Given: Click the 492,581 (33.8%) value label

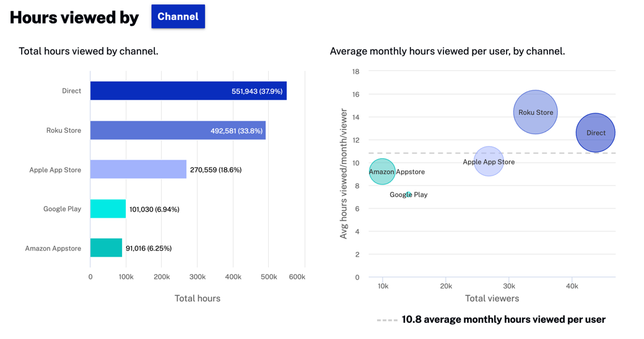Looking at the screenshot, I should point(237,131).
